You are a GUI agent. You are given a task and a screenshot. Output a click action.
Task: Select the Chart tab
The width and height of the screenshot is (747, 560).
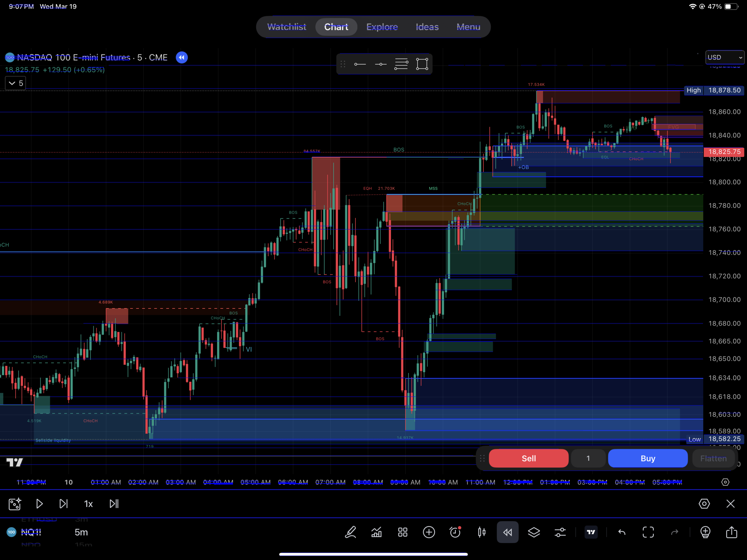click(x=336, y=27)
